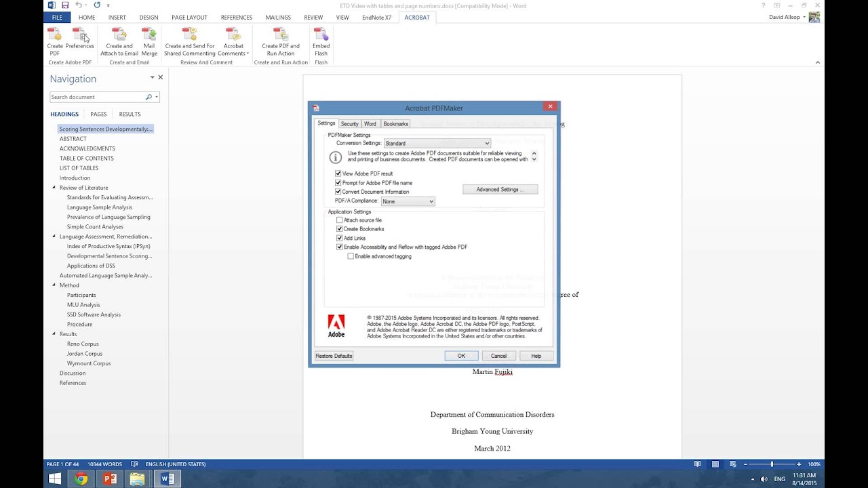Open the Conversion Settings dropdown
Image resolution: width=868 pixels, height=488 pixels.
coord(437,144)
